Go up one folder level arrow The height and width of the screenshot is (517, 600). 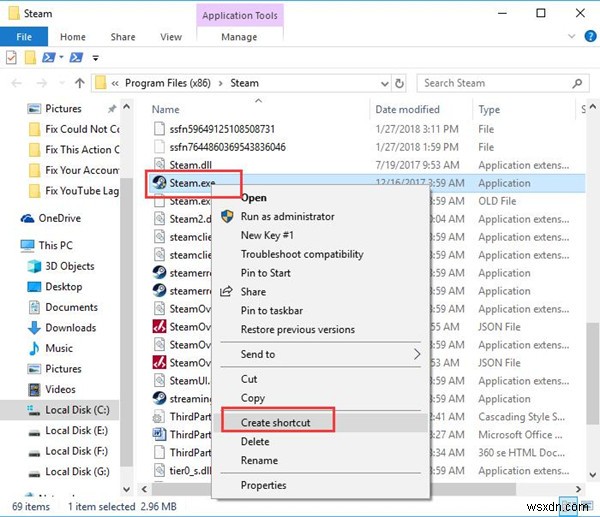80,83
